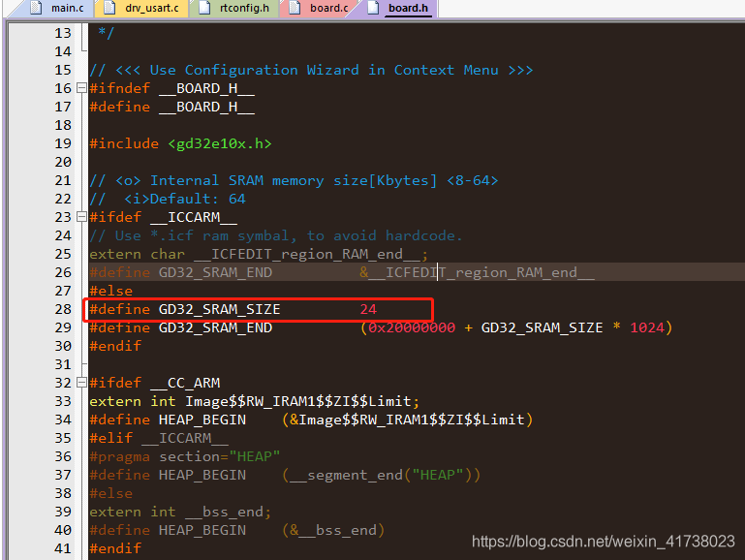Click '(&__bss_end)' on line 40
This screenshot has height=560, width=745.
[333, 530]
